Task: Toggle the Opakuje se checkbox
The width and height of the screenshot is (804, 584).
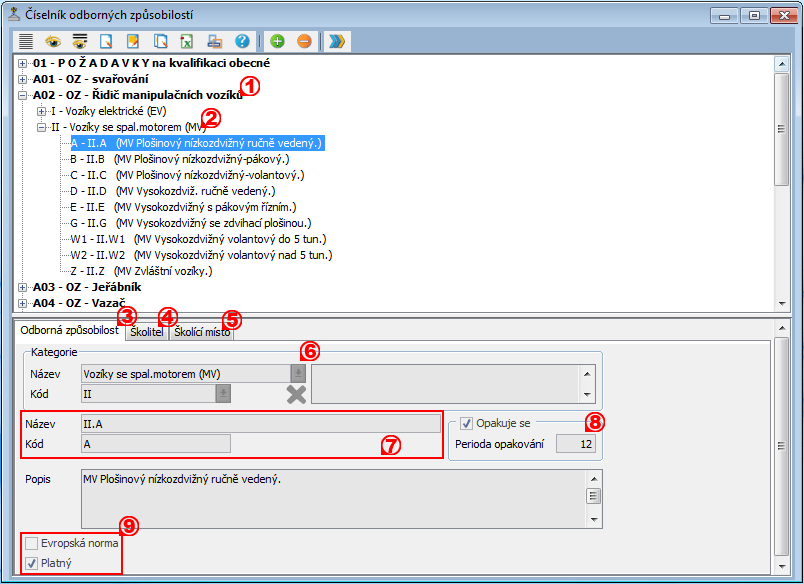Action: (466, 424)
